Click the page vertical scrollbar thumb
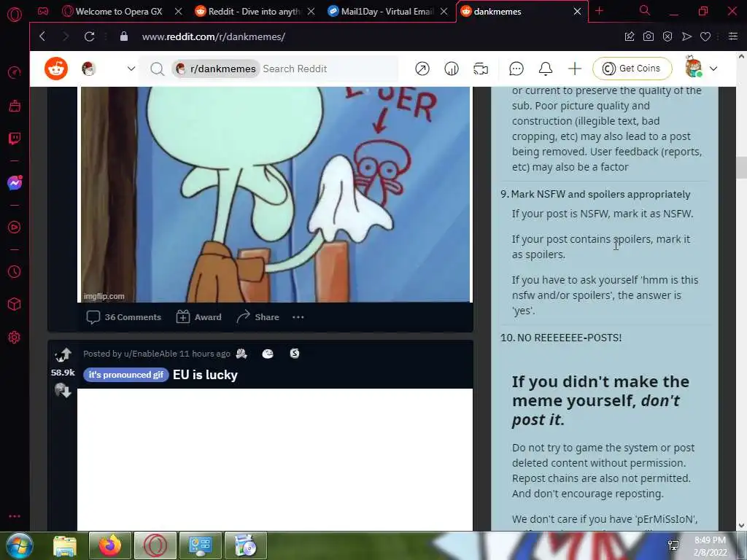This screenshot has height=560, width=747. click(741, 168)
